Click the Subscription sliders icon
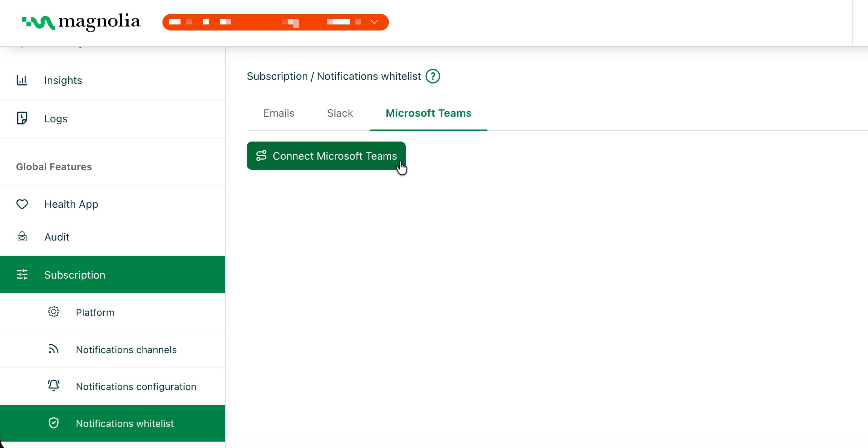The image size is (868, 448). (22, 274)
